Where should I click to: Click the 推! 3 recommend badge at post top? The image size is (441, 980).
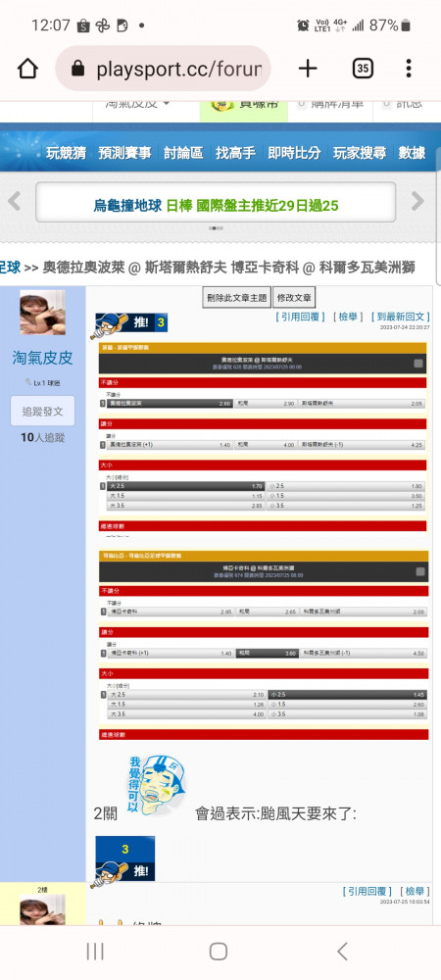click(129, 323)
